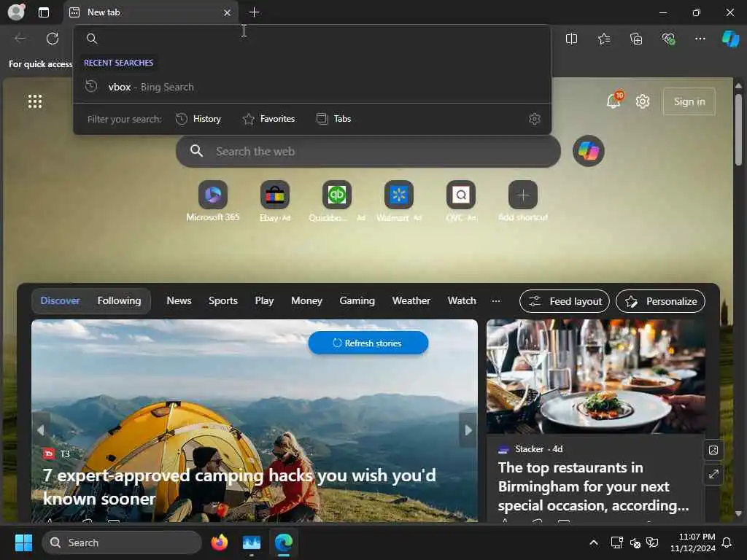
Task: Click the image search icon on right edge
Action: pyautogui.click(x=713, y=450)
